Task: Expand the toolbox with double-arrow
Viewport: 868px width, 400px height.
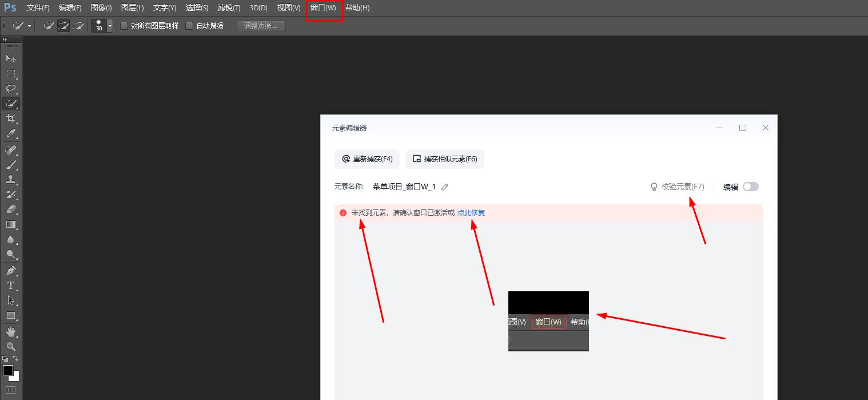Action: coord(5,39)
